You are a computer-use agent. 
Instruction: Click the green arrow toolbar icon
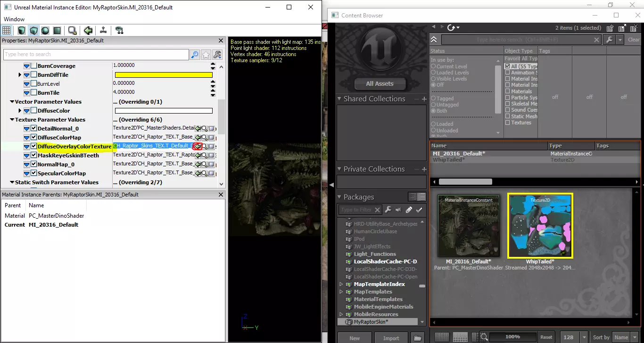(88, 31)
